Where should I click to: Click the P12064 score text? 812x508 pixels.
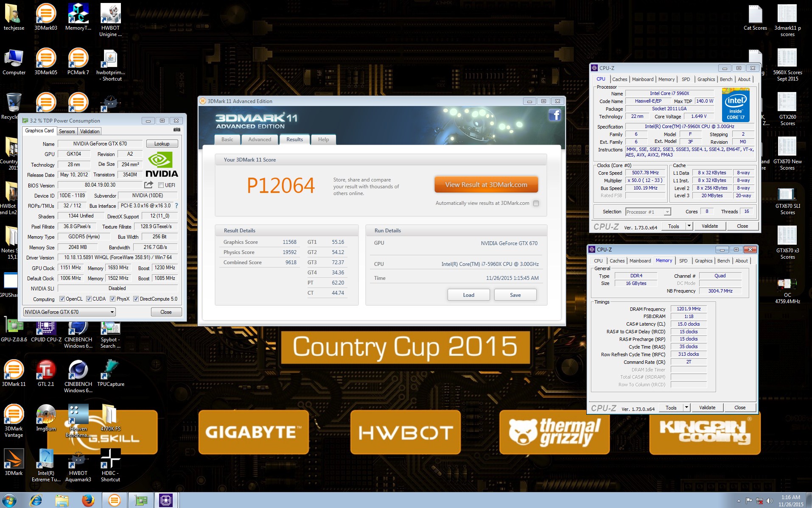point(281,185)
